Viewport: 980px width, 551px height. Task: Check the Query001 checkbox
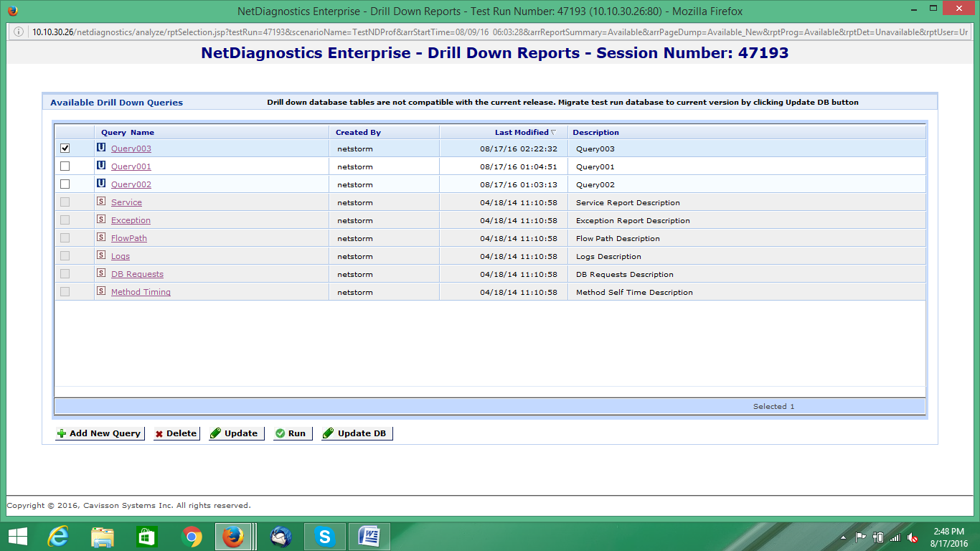pyautogui.click(x=65, y=166)
